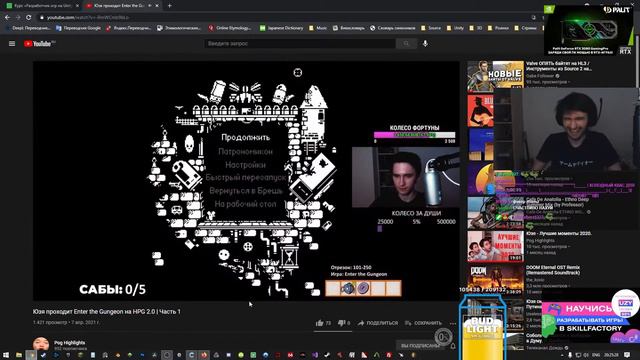Screen dimensions: 640x360
Task: Open the DOOM Eternal OST Remix thumbnail
Action: coord(496,280)
